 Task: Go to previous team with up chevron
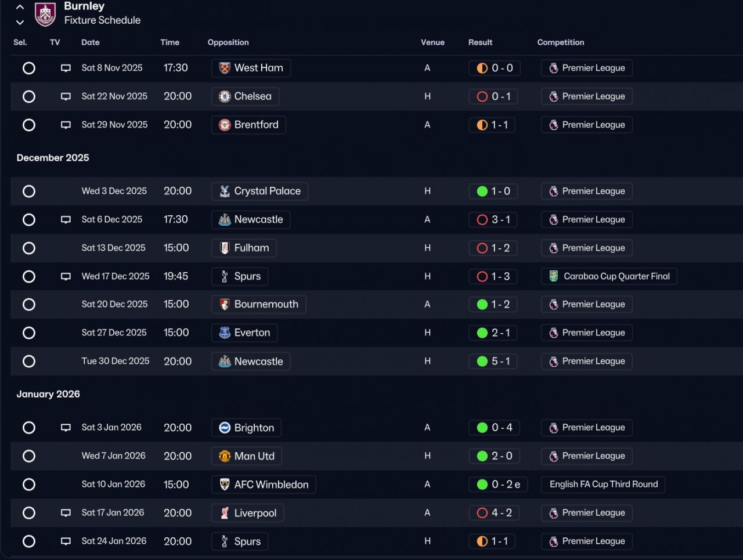(20, 8)
